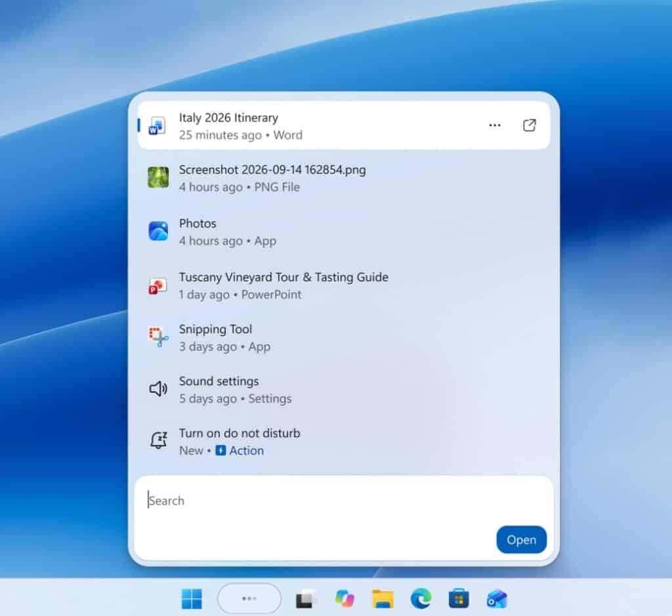Select the Snipping Tool result title
Image resolution: width=672 pixels, height=616 pixels.
[x=215, y=329]
